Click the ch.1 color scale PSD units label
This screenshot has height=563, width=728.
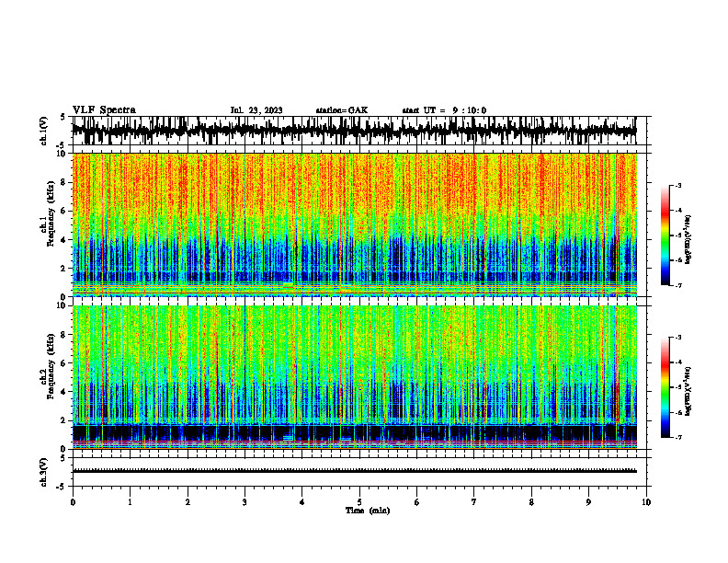tap(688, 240)
